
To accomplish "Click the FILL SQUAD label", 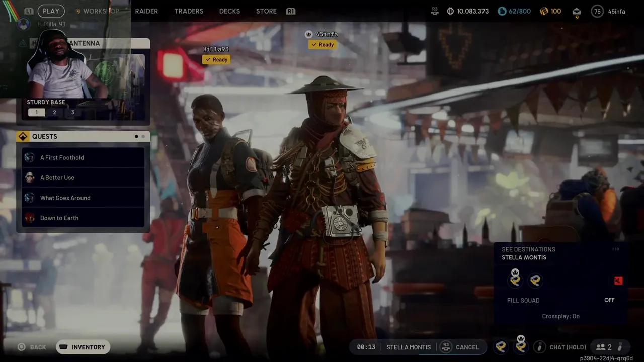I will pos(523,300).
